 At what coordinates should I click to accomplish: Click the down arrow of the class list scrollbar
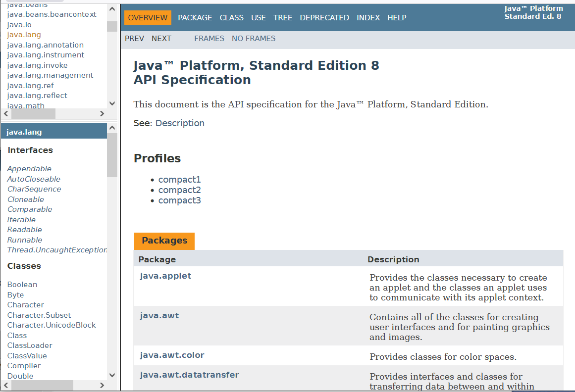click(112, 375)
